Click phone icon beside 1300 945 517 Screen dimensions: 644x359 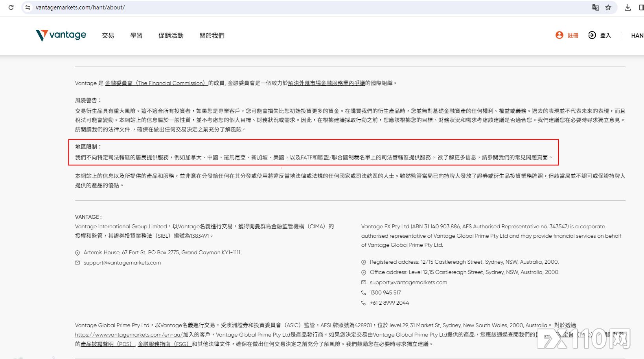pyautogui.click(x=364, y=292)
